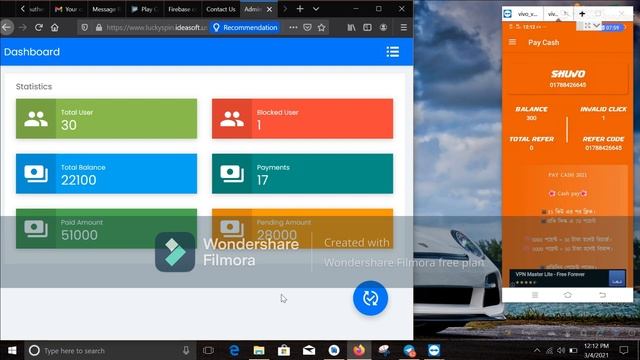Switch to the Gmail tab

[67, 9]
